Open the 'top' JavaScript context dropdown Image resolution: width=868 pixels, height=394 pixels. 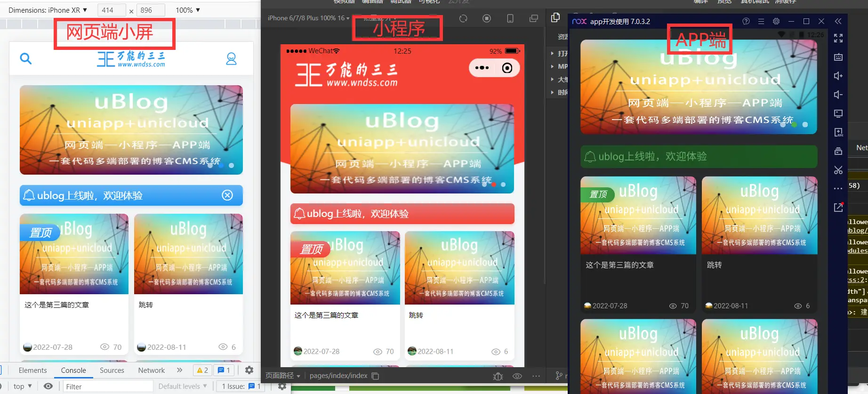click(x=23, y=386)
